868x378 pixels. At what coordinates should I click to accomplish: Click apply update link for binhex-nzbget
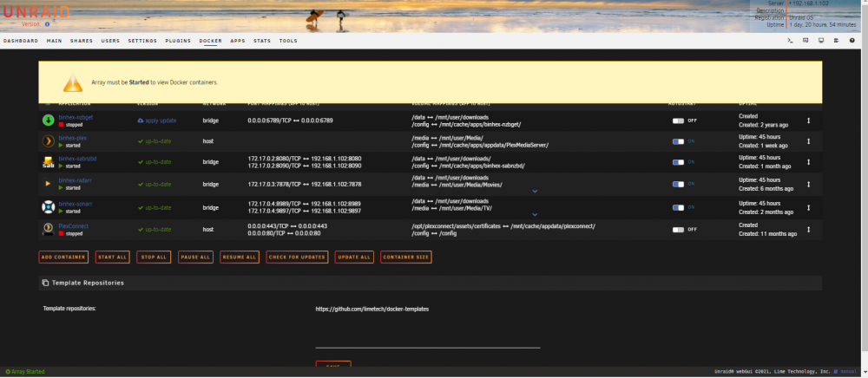(x=157, y=120)
